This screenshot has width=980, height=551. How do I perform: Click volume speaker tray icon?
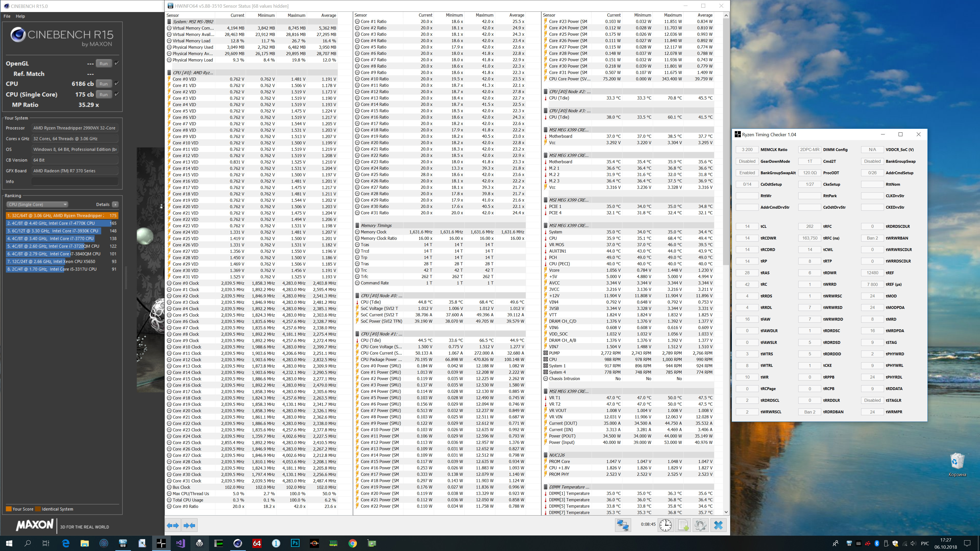point(913,543)
